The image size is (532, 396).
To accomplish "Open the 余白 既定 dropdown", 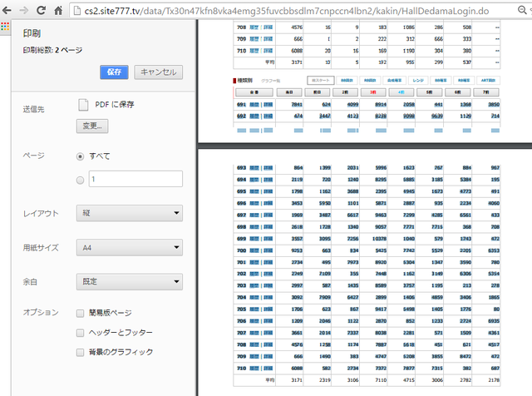I will [130, 281].
